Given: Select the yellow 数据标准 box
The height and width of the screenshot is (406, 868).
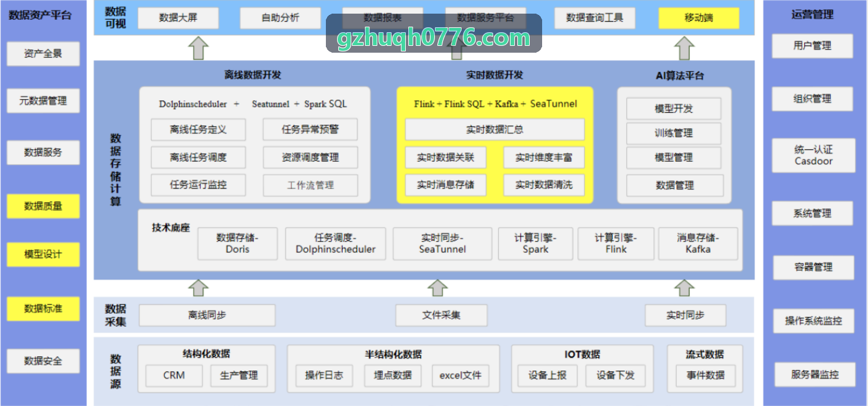Looking at the screenshot, I should tap(43, 309).
